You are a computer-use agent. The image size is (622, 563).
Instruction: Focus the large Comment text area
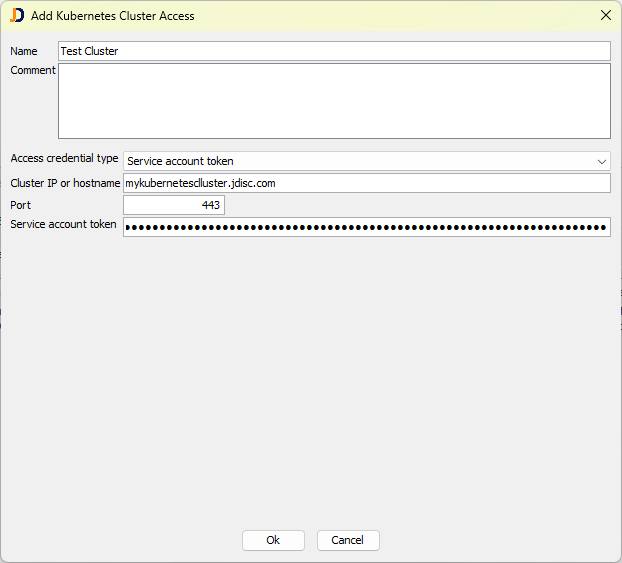point(334,101)
